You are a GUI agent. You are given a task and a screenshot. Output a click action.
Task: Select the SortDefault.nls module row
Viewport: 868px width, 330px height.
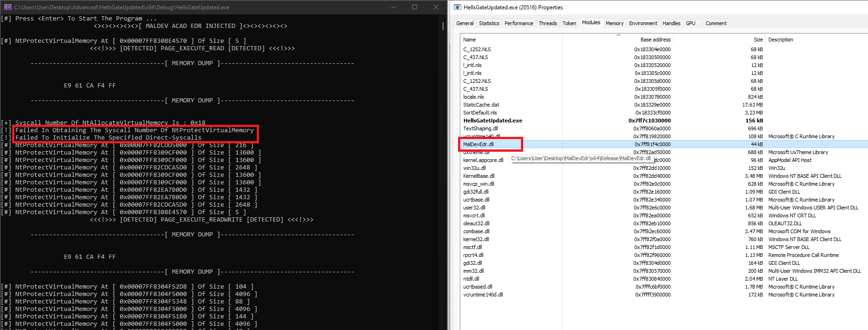tap(664, 113)
